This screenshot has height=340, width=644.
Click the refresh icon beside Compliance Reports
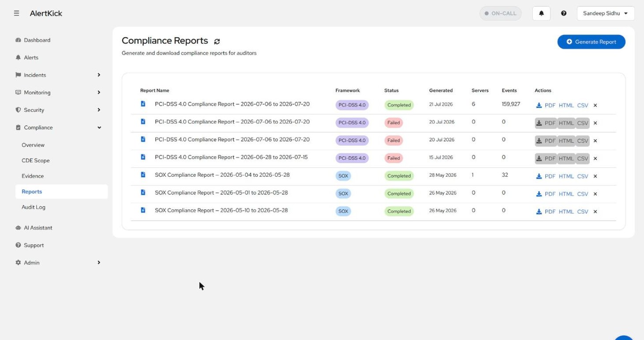(217, 42)
